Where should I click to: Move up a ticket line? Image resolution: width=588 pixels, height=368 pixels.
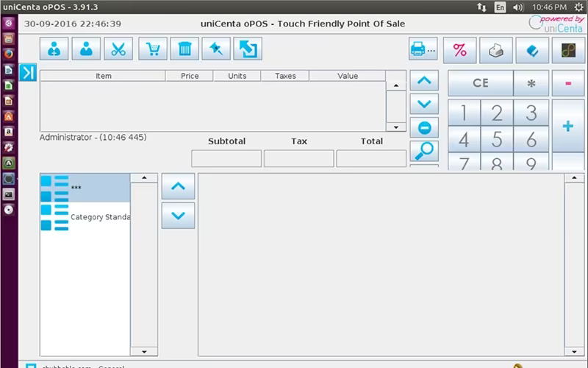coord(424,80)
